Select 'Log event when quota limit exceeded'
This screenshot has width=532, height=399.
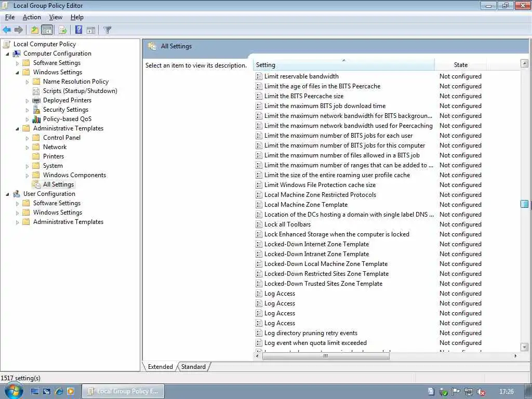click(315, 343)
